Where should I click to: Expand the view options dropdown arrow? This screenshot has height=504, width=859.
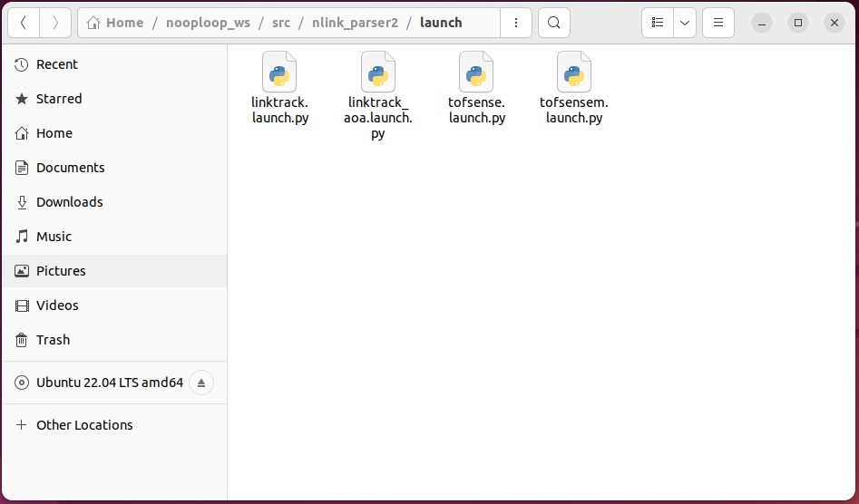[x=684, y=23]
